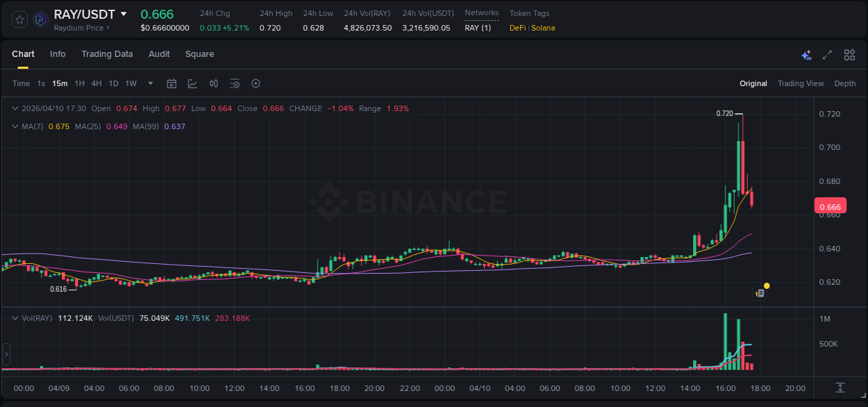This screenshot has width=868, height=407.
Task: Open the AI analysis sparkle icon
Action: pyautogui.click(x=806, y=54)
